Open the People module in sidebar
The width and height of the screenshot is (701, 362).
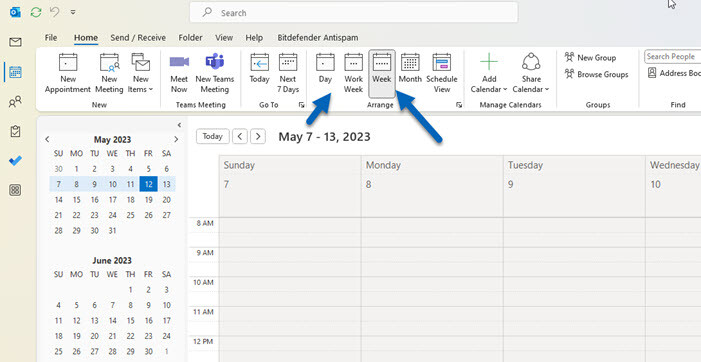tap(15, 102)
